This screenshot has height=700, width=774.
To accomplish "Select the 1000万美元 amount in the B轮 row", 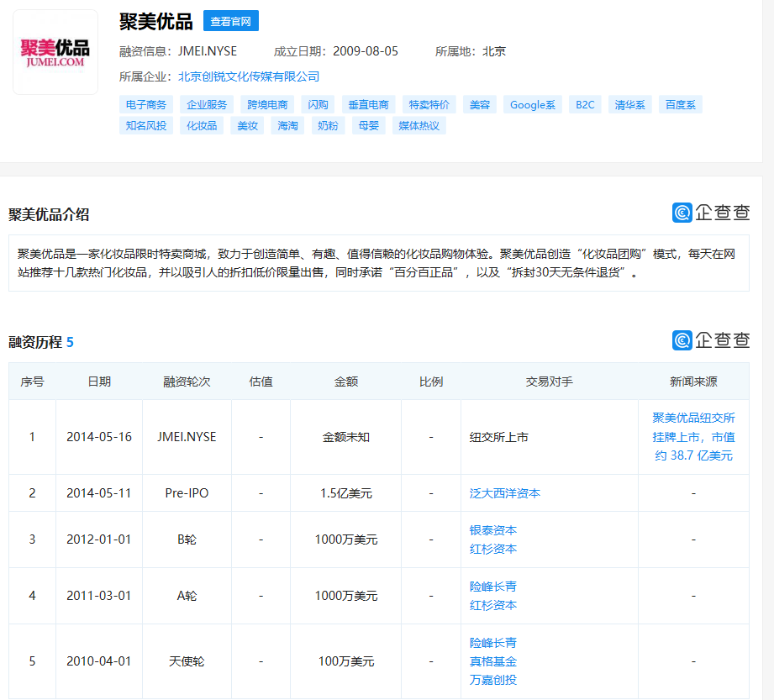I will (x=346, y=539).
